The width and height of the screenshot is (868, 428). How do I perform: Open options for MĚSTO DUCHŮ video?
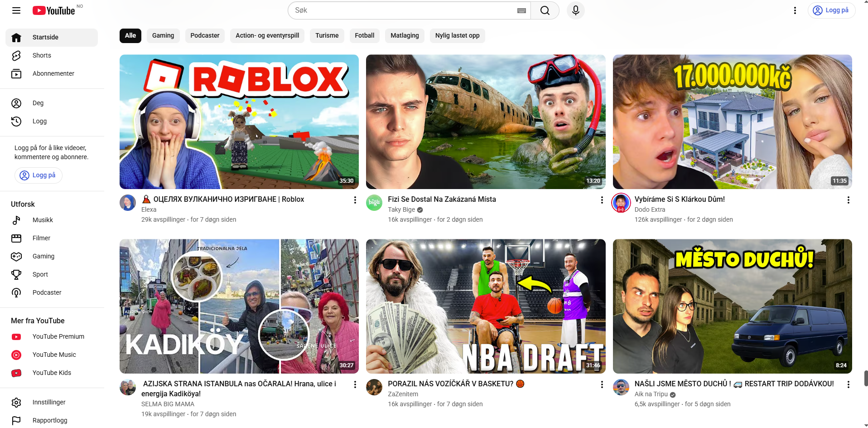tap(849, 384)
